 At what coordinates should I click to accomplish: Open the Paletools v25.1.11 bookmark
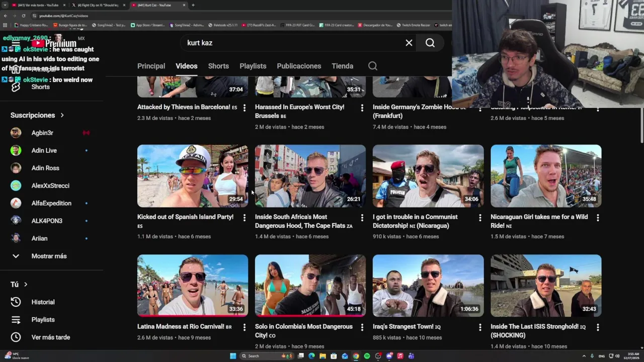click(x=223, y=25)
